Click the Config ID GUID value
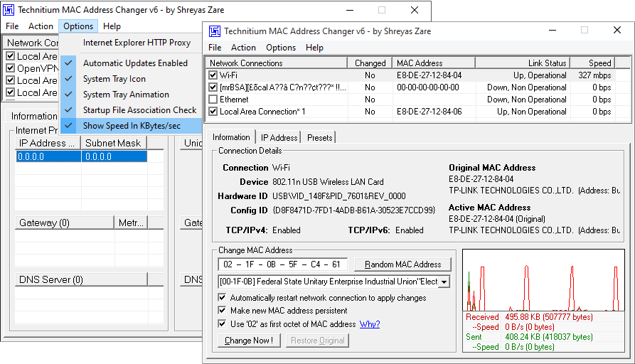The height and width of the screenshot is (364, 635). (x=353, y=210)
